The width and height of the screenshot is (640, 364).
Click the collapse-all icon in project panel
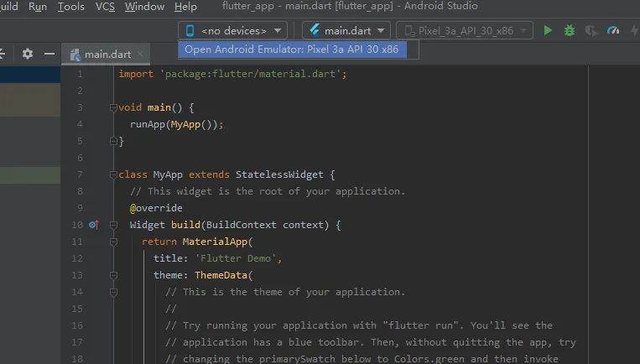pos(2,54)
